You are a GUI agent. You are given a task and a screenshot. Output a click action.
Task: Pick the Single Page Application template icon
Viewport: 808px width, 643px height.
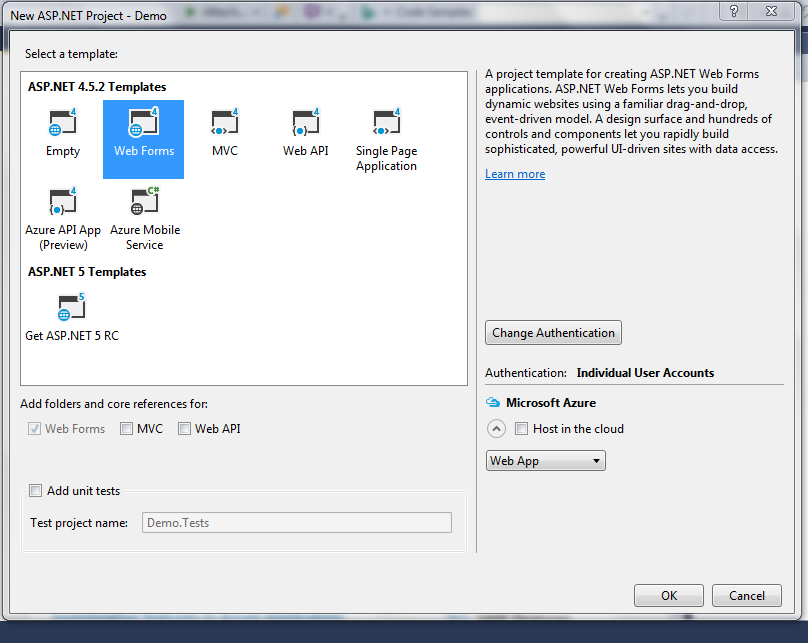[x=386, y=122]
